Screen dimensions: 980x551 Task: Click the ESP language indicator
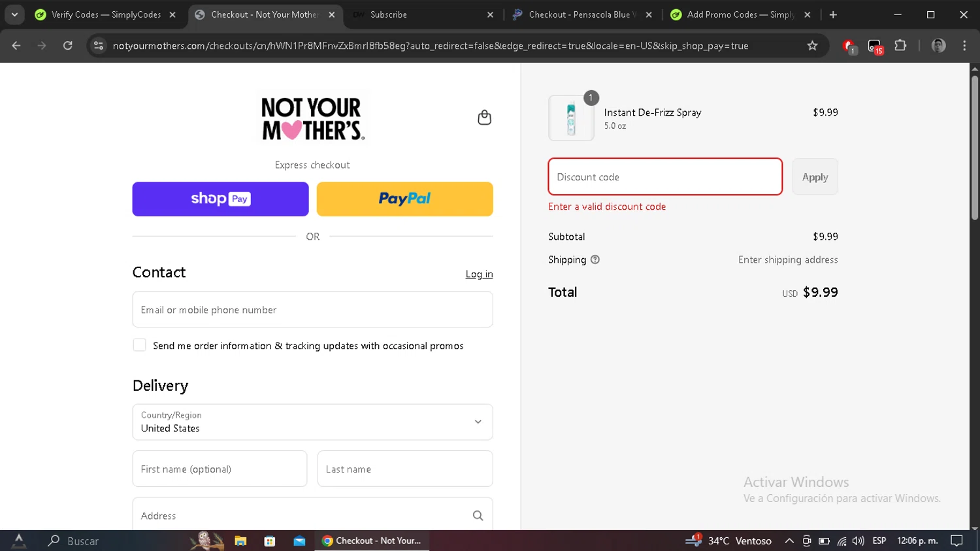point(879,541)
